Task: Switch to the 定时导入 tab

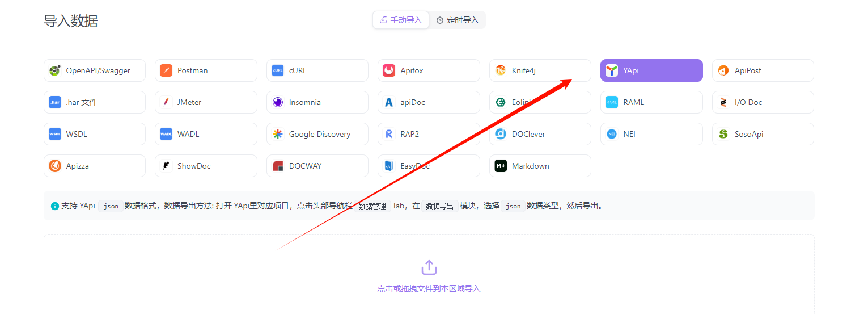Action: (x=458, y=20)
